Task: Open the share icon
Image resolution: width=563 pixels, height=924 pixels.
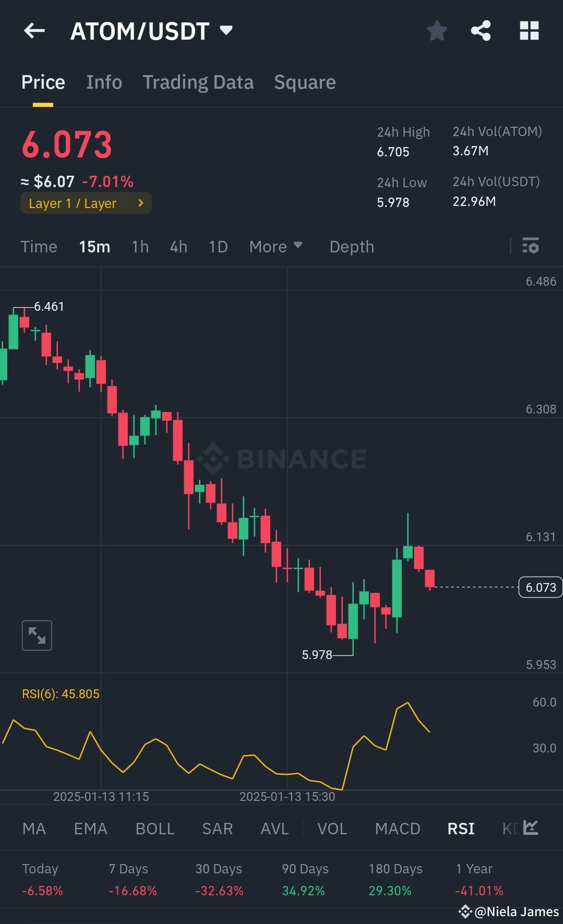Action: pos(481,31)
